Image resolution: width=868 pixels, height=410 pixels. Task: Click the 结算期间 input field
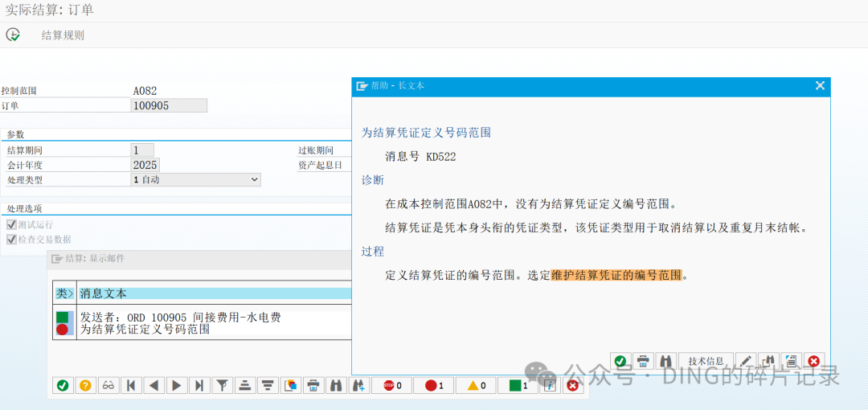142,150
